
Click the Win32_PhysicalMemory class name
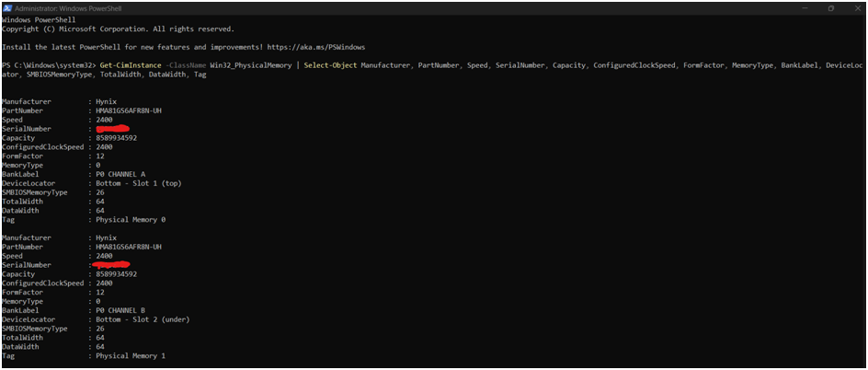250,65
